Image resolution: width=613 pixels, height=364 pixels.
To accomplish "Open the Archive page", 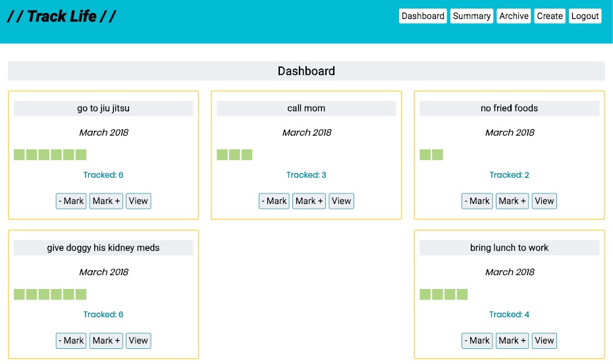I will [514, 16].
